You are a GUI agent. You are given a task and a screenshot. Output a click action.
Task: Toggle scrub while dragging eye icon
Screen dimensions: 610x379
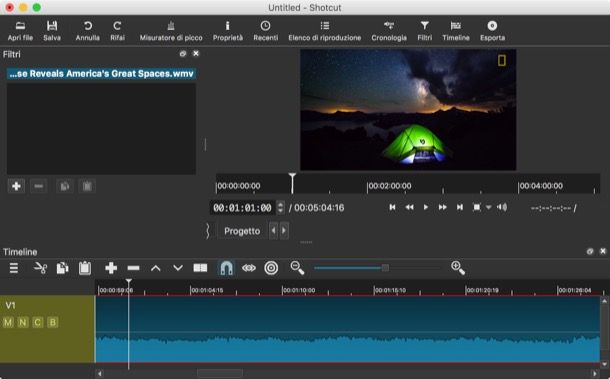point(249,268)
